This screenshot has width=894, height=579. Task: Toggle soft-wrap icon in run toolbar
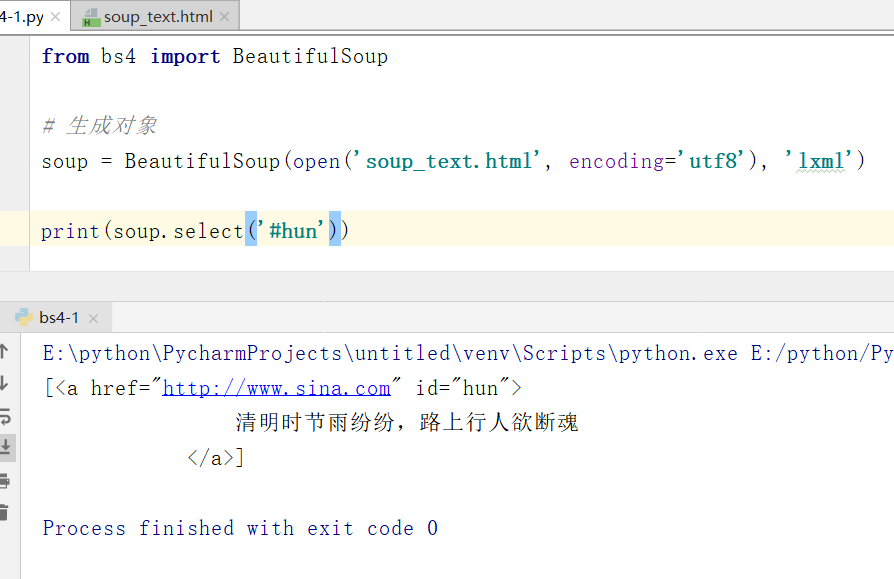click(5, 416)
